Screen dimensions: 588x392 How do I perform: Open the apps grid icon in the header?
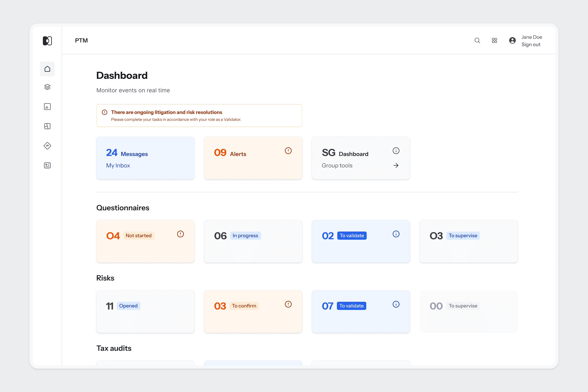tap(494, 40)
